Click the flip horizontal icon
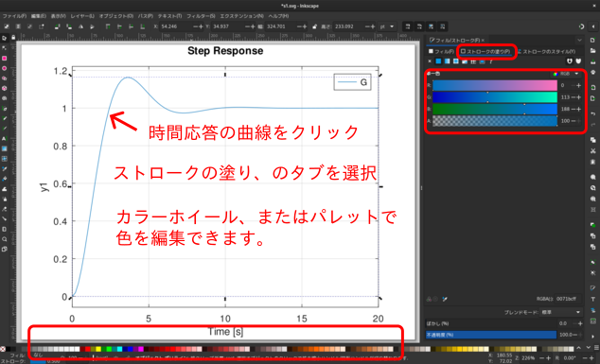Viewport: 600px width, 364px height. [80, 26]
